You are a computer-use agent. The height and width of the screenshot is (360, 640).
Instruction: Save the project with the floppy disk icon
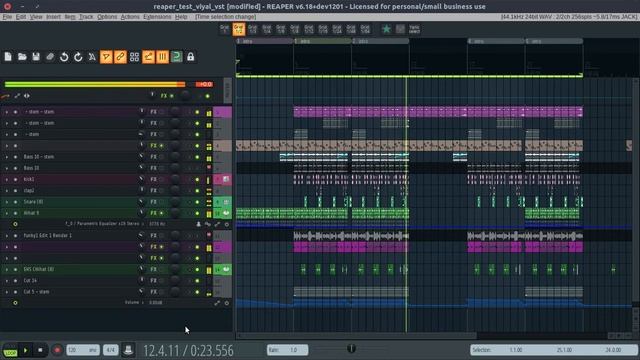36,57
